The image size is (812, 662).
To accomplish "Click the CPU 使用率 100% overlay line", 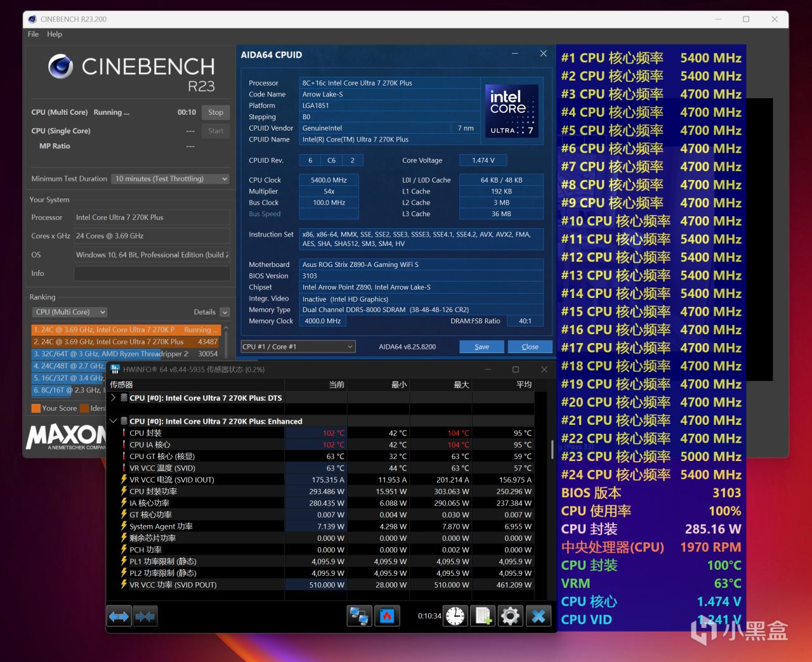I will pyautogui.click(x=652, y=511).
